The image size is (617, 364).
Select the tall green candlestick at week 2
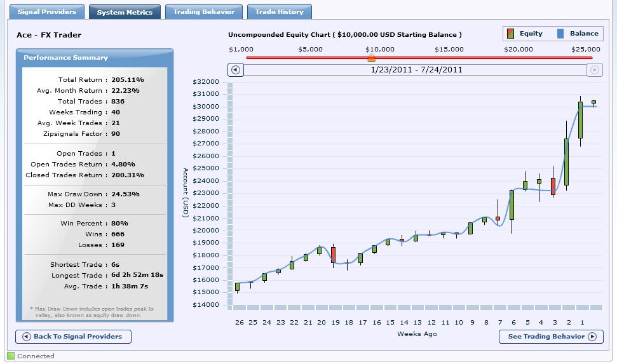(x=566, y=162)
